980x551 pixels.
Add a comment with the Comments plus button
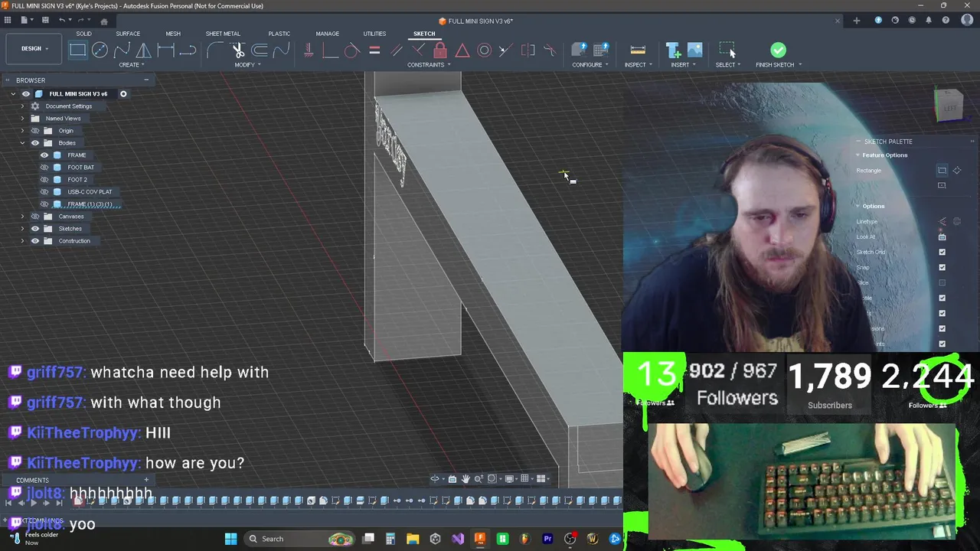point(146,480)
